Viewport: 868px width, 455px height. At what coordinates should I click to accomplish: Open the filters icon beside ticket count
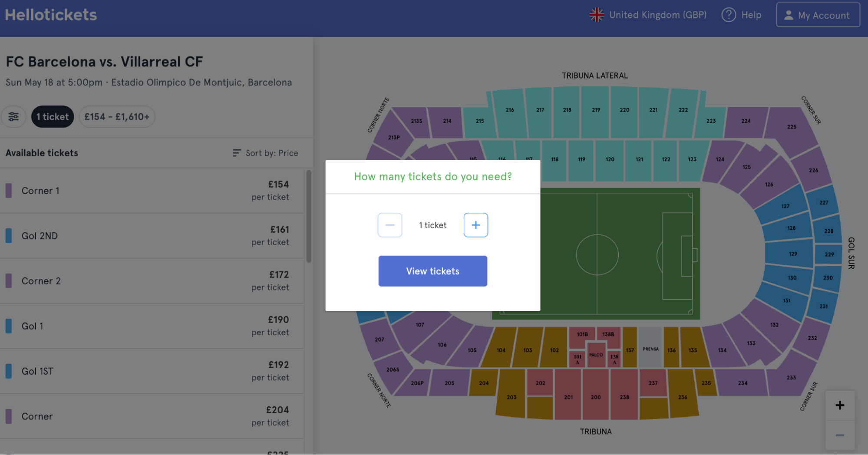13,116
